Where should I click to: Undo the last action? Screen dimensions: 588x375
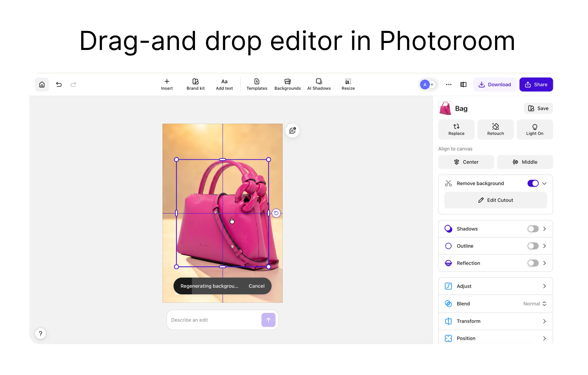pyautogui.click(x=59, y=84)
